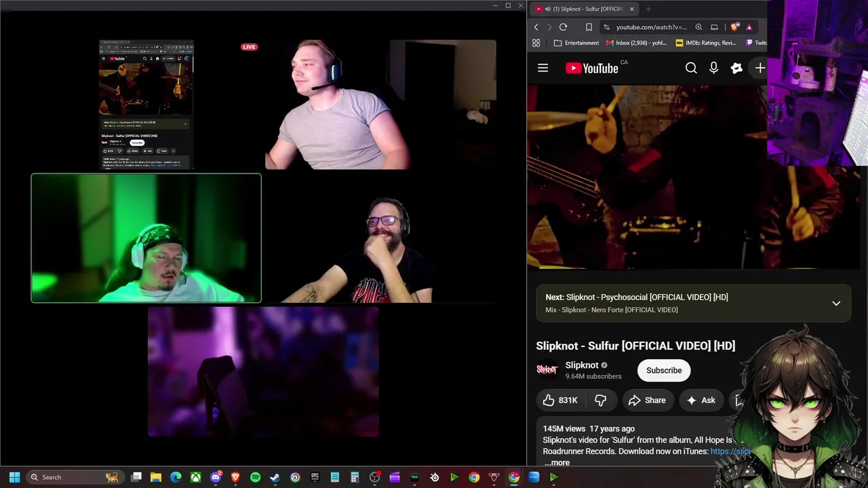Open Gmail Inbox bookmark
This screenshot has height=488, width=868.
pos(636,43)
